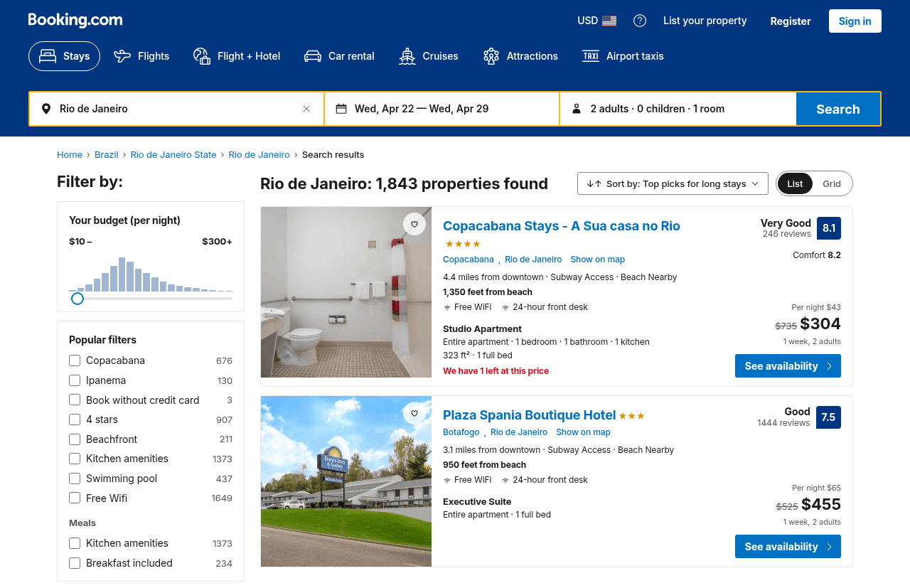This screenshot has width=910, height=588.
Task: Check Kitchen amenities under Popular filters
Action: [x=75, y=459]
